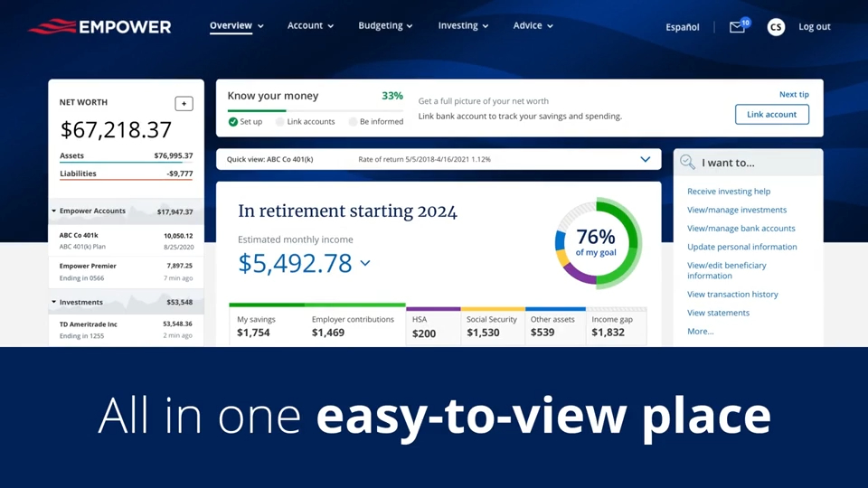Open the mail inbox envelope icon
Viewport: 868px width, 488px height.
pos(738,27)
